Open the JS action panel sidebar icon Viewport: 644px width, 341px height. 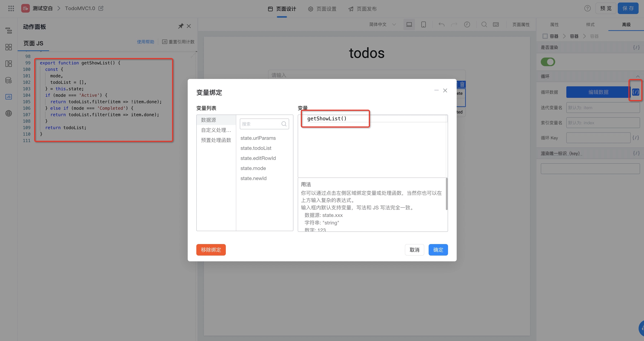click(8, 97)
